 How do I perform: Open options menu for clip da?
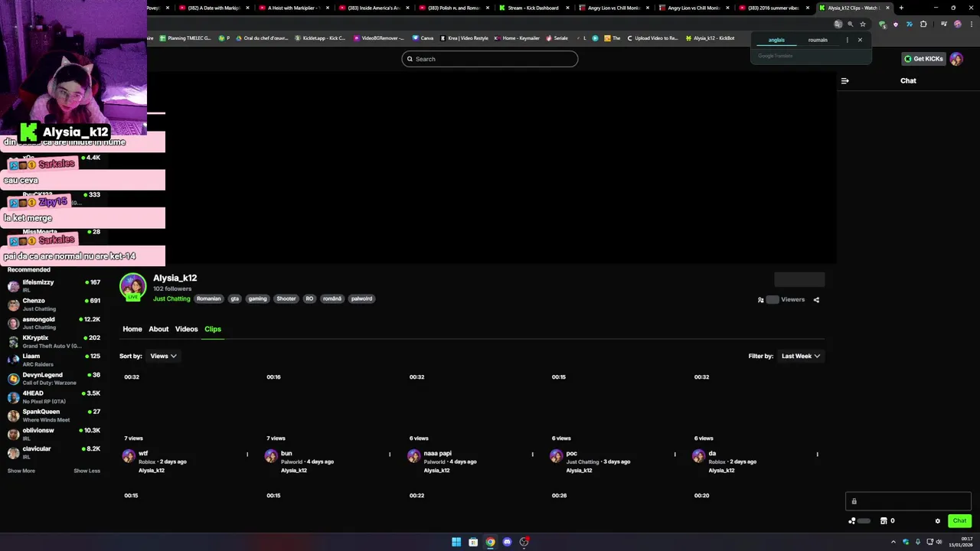pyautogui.click(x=817, y=455)
